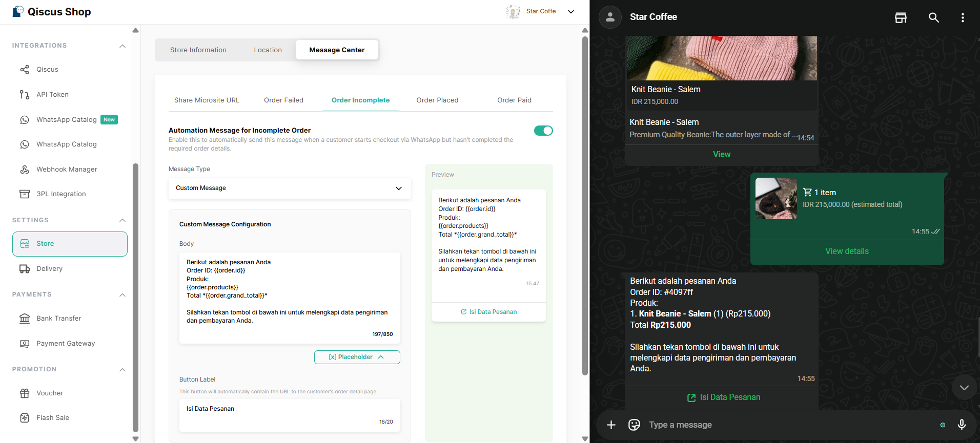Open the Qiscus integration share icon
Image resolution: width=980 pixels, height=443 pixels.
(x=25, y=70)
